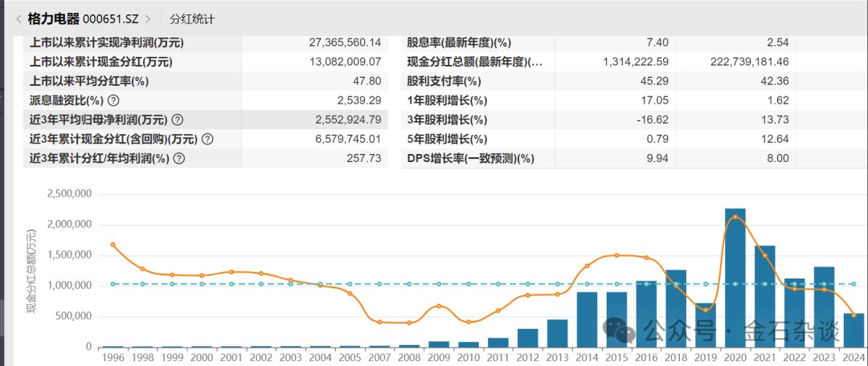The width and height of the screenshot is (868, 366).
Task: Click the 2024 dividend bar
Action: (x=854, y=331)
